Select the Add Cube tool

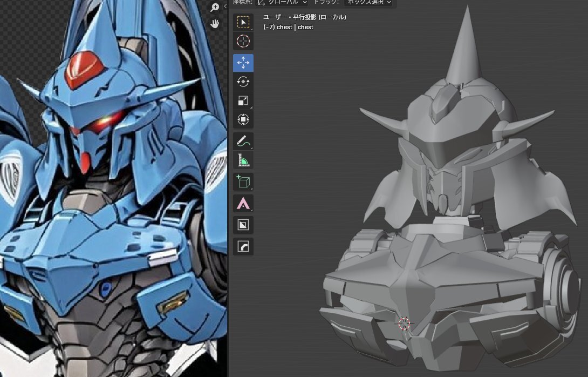[x=243, y=181]
